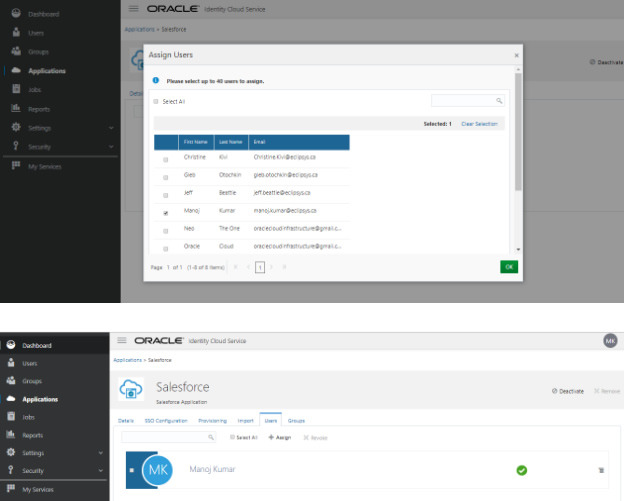Image resolution: width=624 pixels, height=501 pixels.
Task: Tick the checkbox for Jeff Beattie
Action: tap(166, 194)
